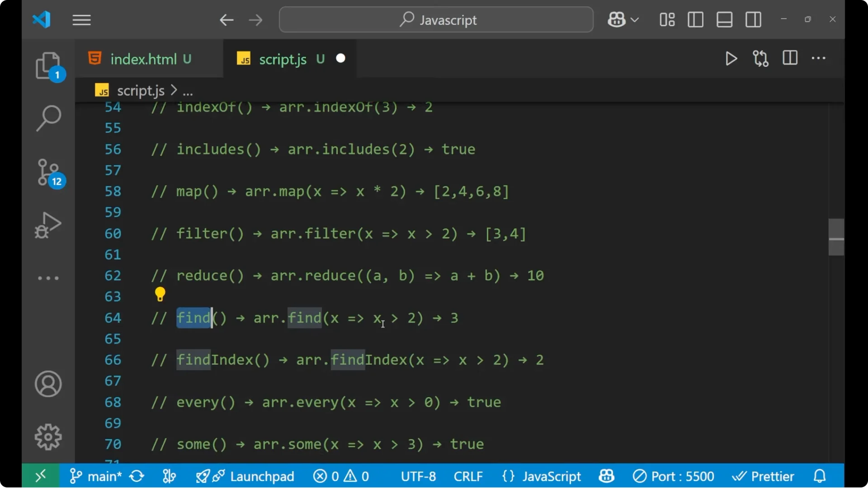Toggle the Secondary Side Bar
This screenshot has height=488, width=868.
click(753, 19)
